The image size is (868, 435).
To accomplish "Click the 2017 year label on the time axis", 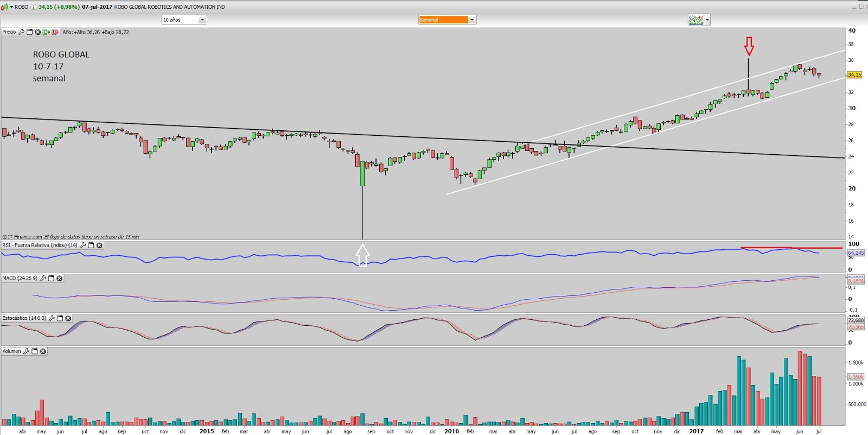I will pos(697,431).
